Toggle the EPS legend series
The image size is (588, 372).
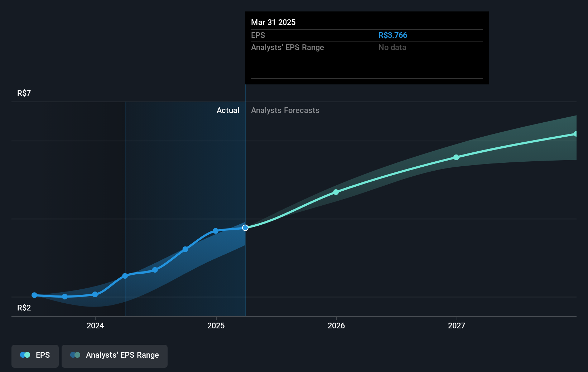(35, 356)
